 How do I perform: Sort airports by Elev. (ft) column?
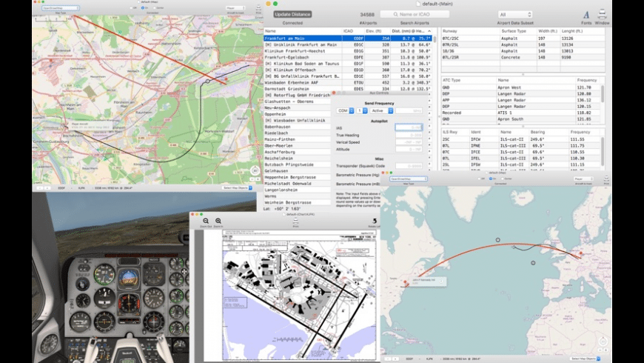tap(378, 31)
